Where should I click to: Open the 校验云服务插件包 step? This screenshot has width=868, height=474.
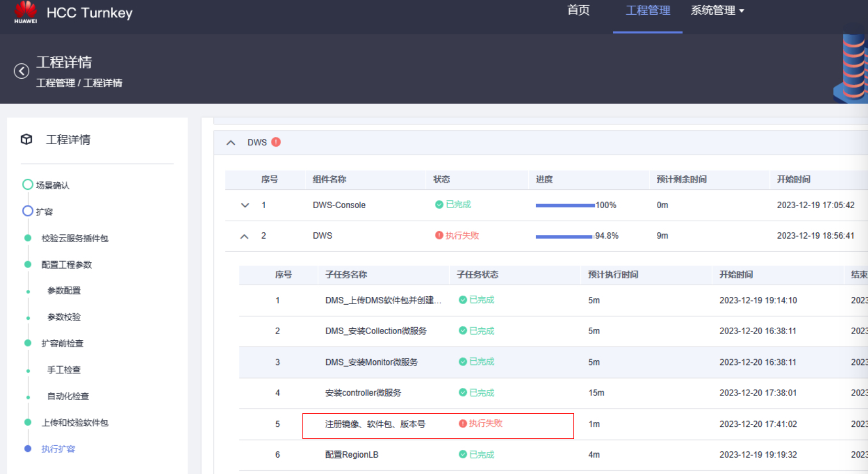click(75, 239)
